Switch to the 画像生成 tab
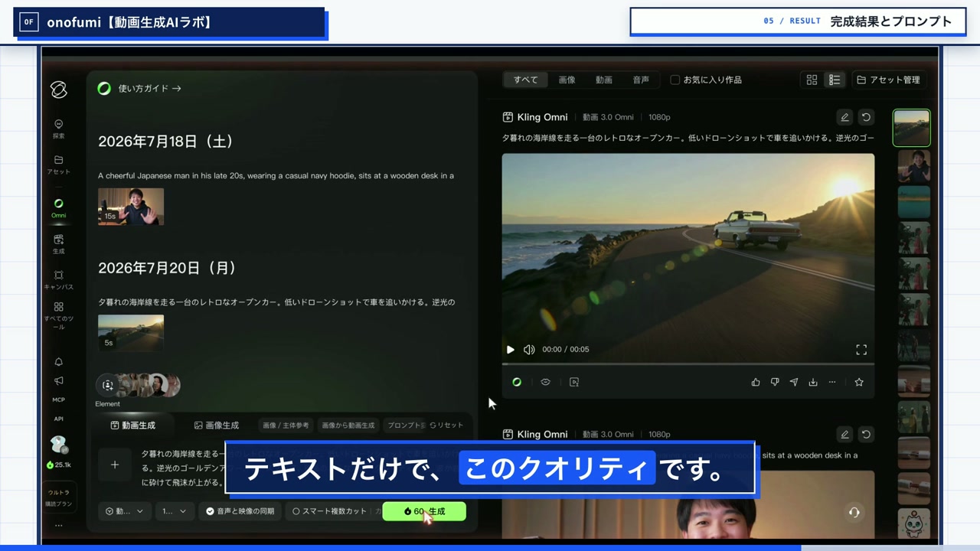The width and height of the screenshot is (980, 551). pos(217,425)
